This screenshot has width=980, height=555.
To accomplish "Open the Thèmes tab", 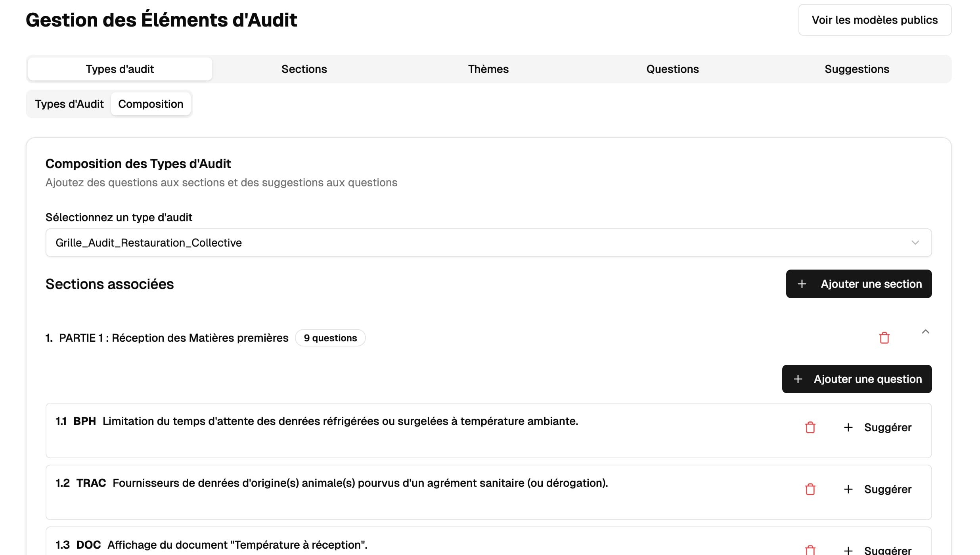I will [x=488, y=69].
